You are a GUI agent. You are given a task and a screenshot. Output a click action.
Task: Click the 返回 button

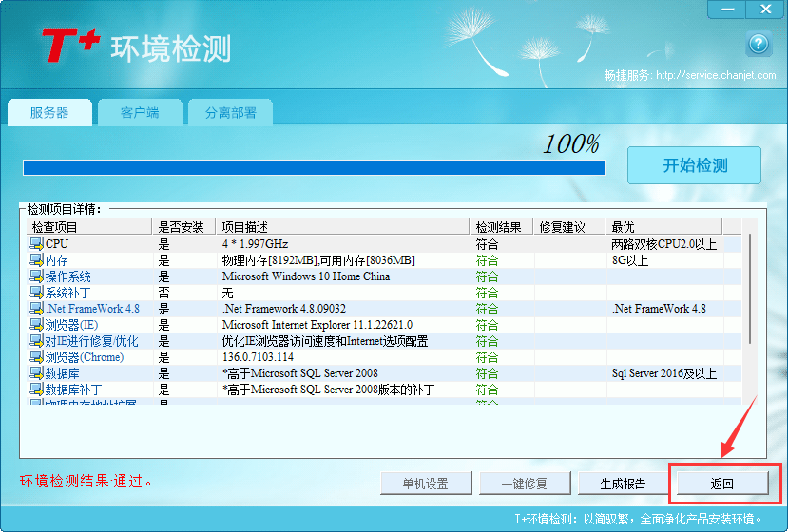(722, 484)
